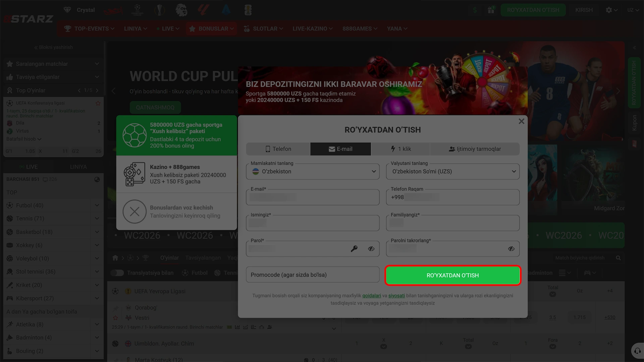The height and width of the screenshot is (362, 644).
Task: Toggle the Translyatsiya bilan switch
Action: (x=117, y=273)
